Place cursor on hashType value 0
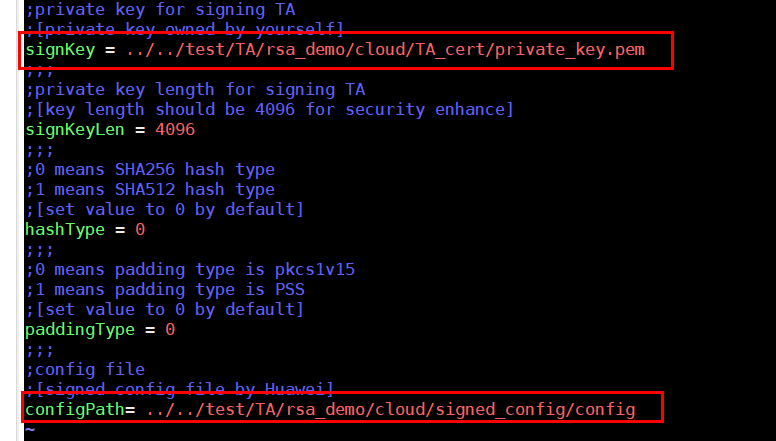Image resolution: width=776 pixels, height=441 pixels. coord(140,230)
